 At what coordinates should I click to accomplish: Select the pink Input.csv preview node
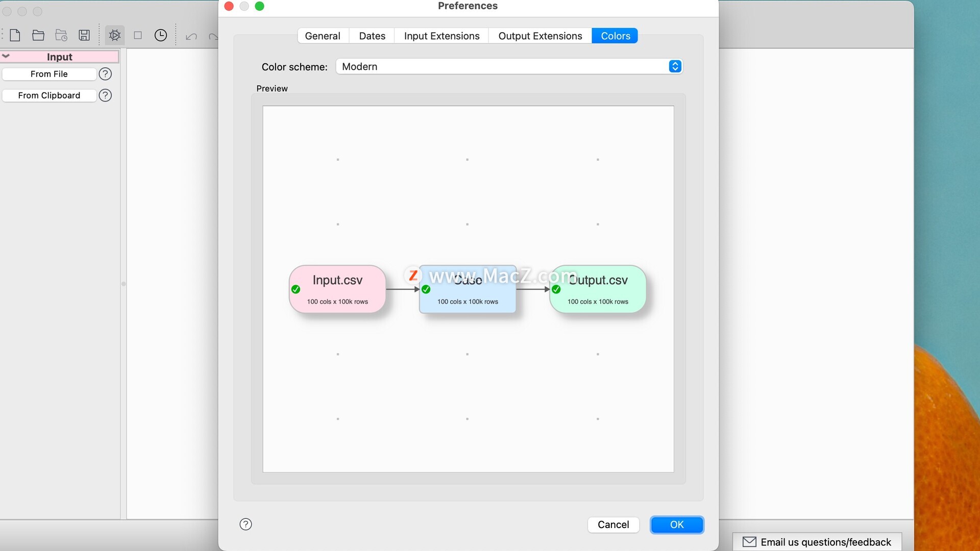337,289
